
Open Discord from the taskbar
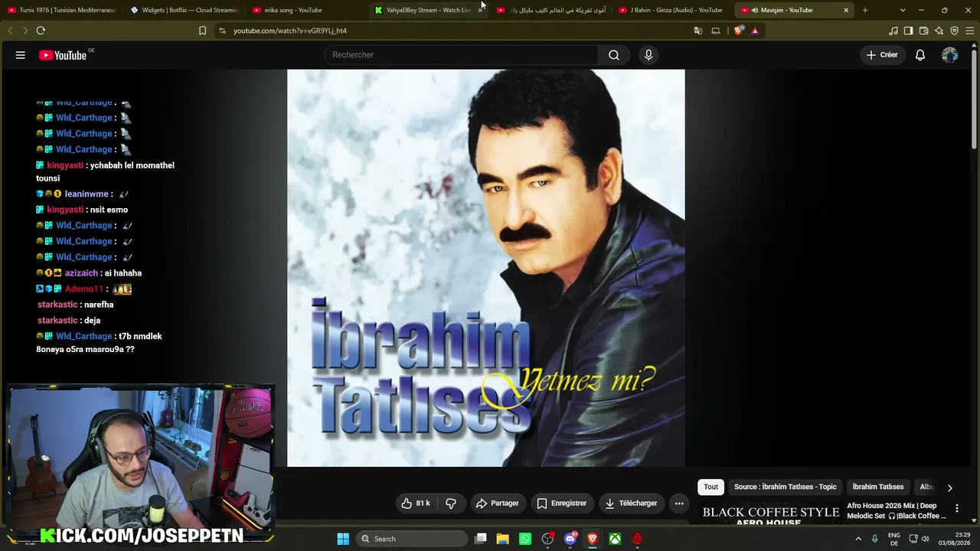570,539
